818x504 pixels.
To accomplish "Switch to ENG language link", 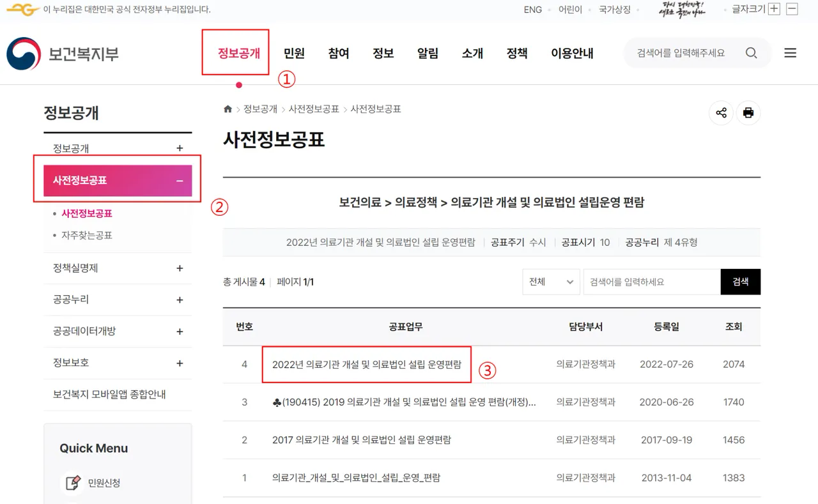I will point(532,10).
